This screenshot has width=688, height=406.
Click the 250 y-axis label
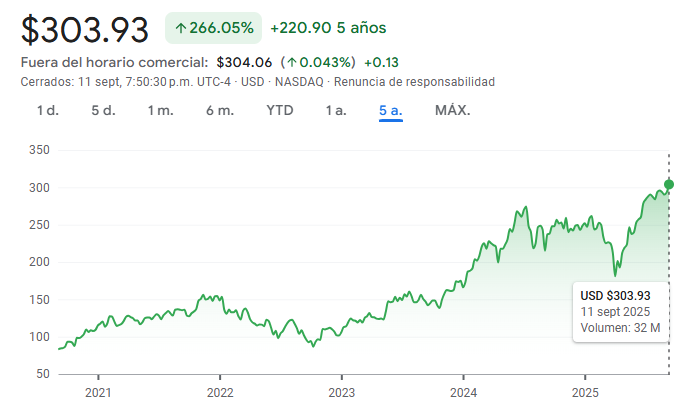(x=39, y=225)
